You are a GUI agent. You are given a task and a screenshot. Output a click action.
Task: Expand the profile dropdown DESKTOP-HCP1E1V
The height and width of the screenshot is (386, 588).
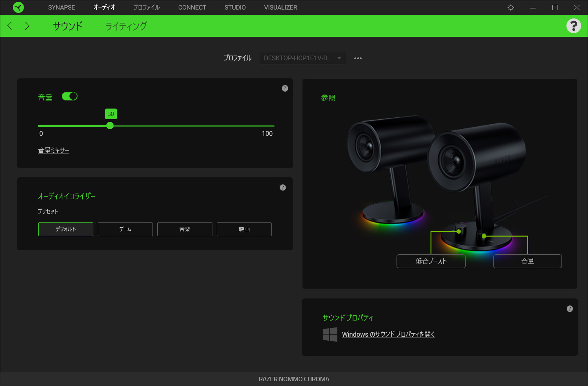(303, 58)
